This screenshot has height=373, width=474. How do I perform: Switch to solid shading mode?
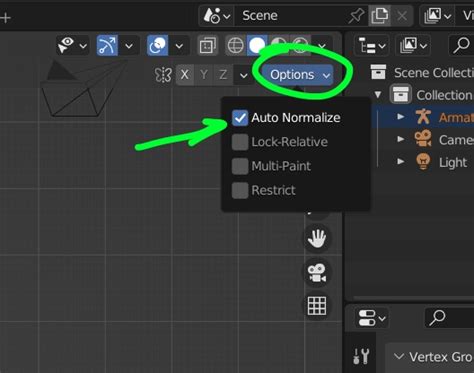pyautogui.click(x=257, y=45)
